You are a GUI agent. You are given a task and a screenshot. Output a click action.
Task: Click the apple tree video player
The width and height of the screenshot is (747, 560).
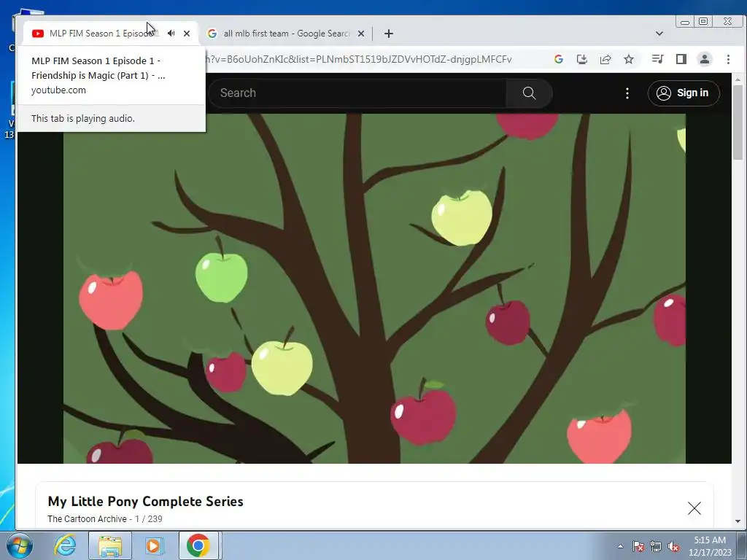pos(374,289)
